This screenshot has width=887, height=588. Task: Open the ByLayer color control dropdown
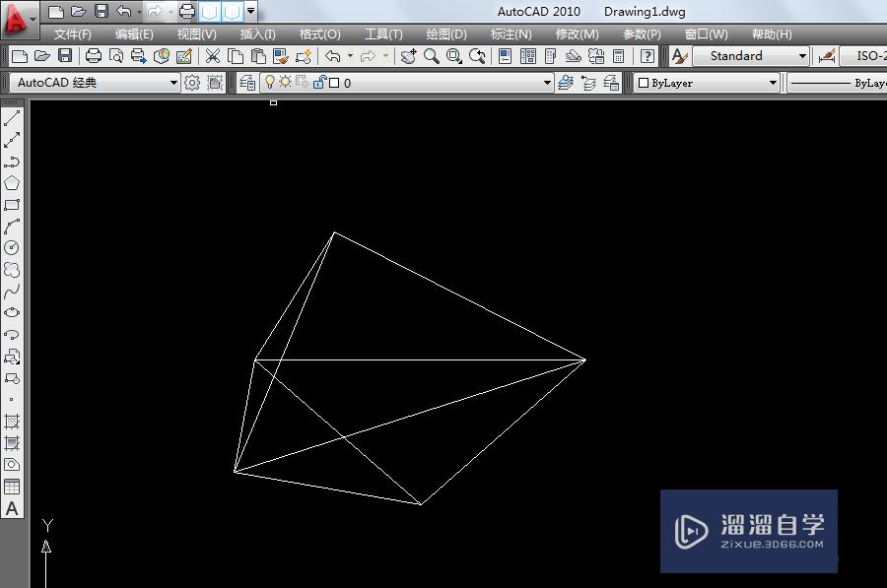(x=773, y=83)
